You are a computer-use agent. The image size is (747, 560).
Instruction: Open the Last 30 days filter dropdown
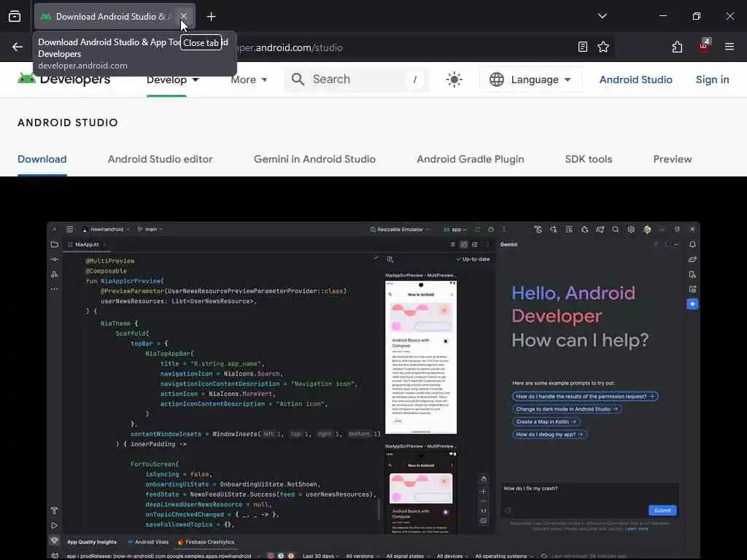pyautogui.click(x=321, y=556)
